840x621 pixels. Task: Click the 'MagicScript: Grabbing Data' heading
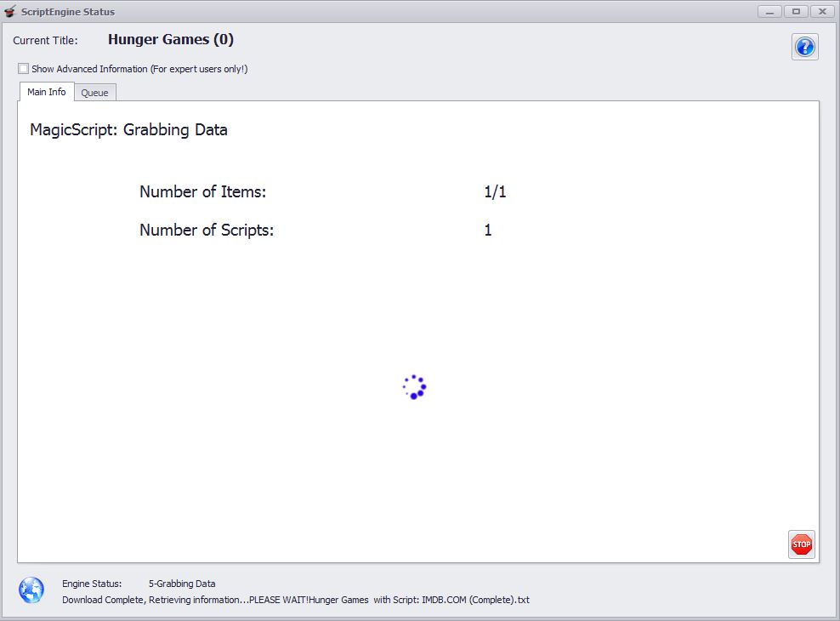pos(128,130)
